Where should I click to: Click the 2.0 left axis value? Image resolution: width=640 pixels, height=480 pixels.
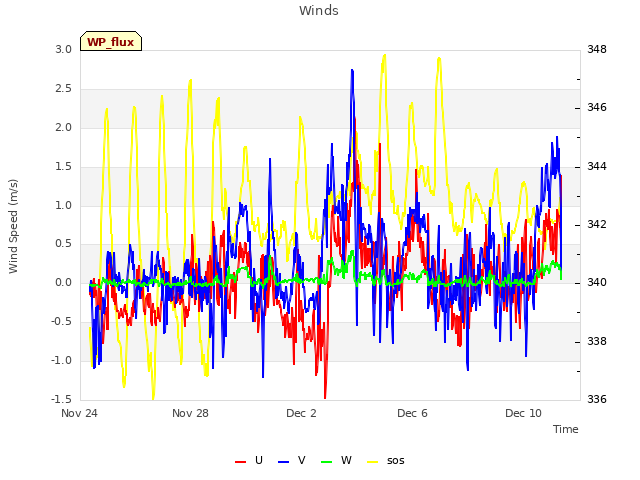64,127
